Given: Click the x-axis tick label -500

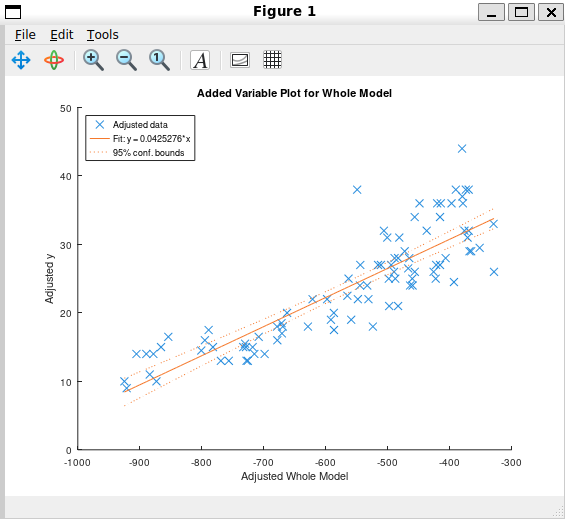Looking at the screenshot, I should (387, 462).
